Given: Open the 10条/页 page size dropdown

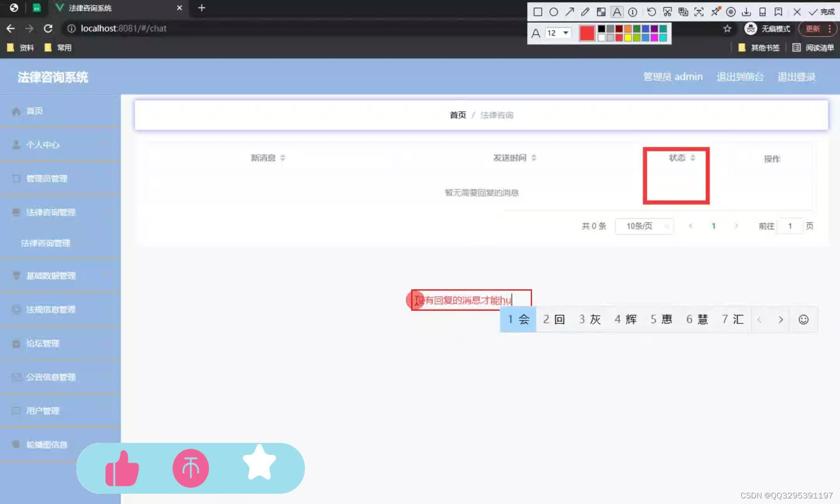Looking at the screenshot, I should (644, 226).
